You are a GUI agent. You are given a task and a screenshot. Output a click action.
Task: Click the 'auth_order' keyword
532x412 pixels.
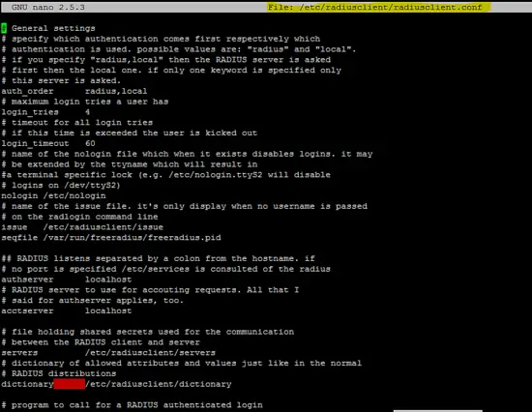27,91
